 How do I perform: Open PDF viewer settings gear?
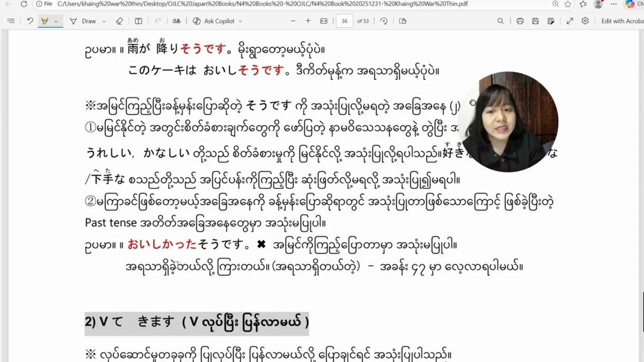coord(585,21)
